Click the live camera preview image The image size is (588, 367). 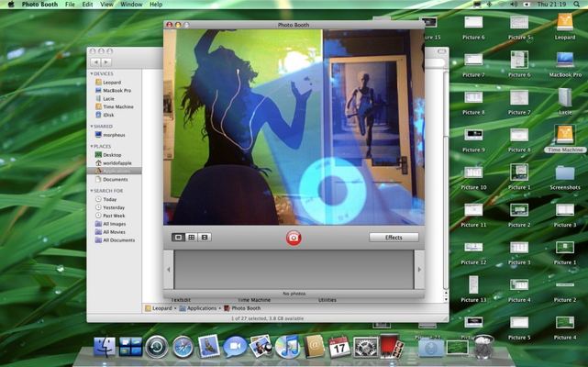click(x=294, y=128)
